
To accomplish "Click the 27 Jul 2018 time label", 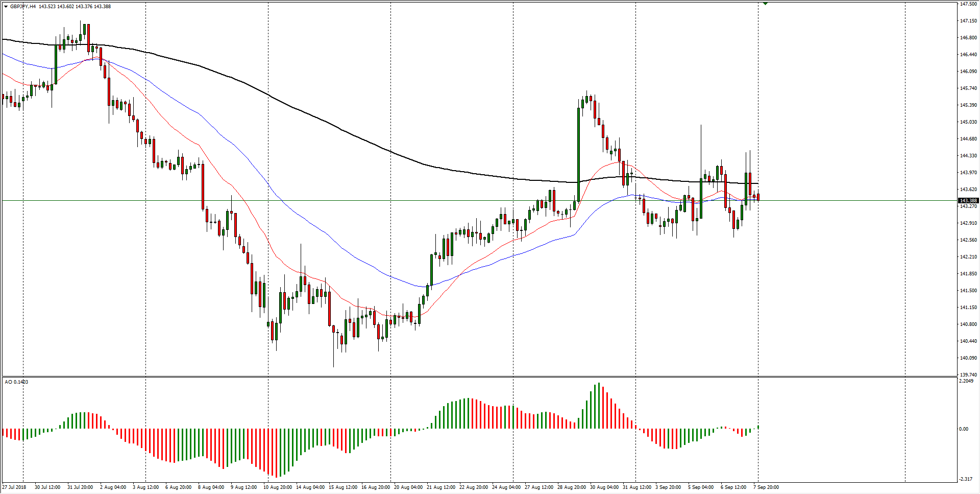I will [x=14, y=487].
